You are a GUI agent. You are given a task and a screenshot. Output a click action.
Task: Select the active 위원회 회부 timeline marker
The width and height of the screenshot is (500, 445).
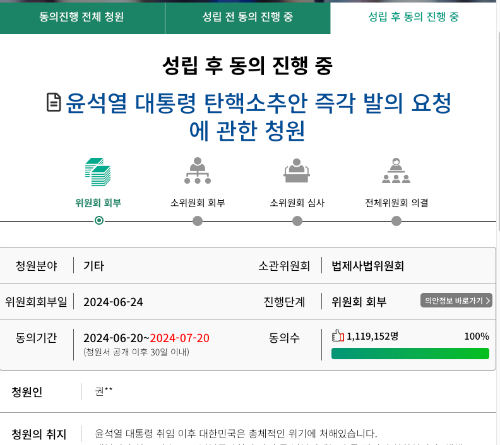(99, 221)
